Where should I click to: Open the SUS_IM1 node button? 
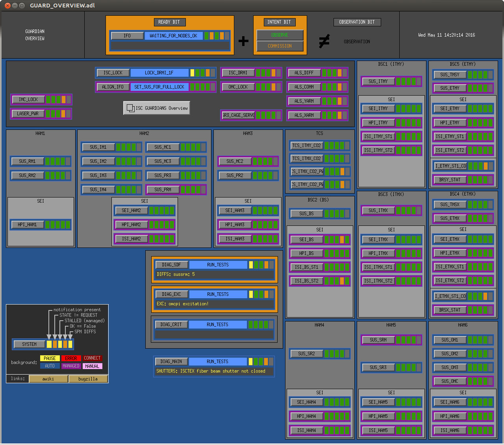click(x=98, y=147)
